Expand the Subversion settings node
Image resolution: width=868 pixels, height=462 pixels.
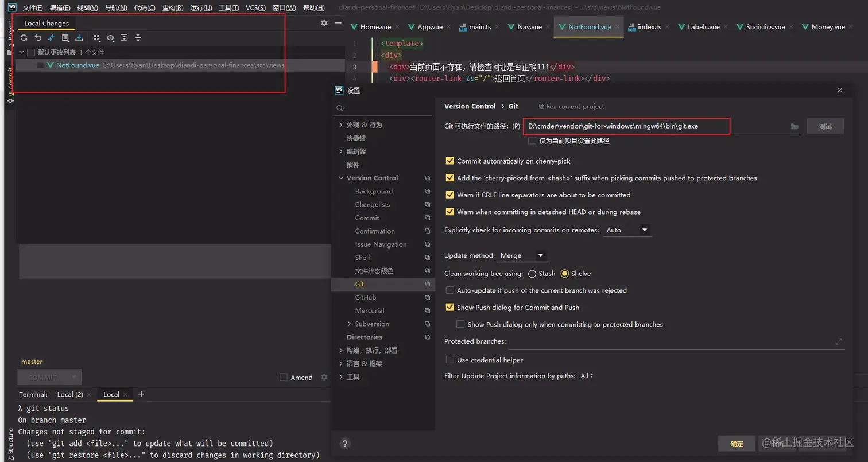click(x=350, y=324)
